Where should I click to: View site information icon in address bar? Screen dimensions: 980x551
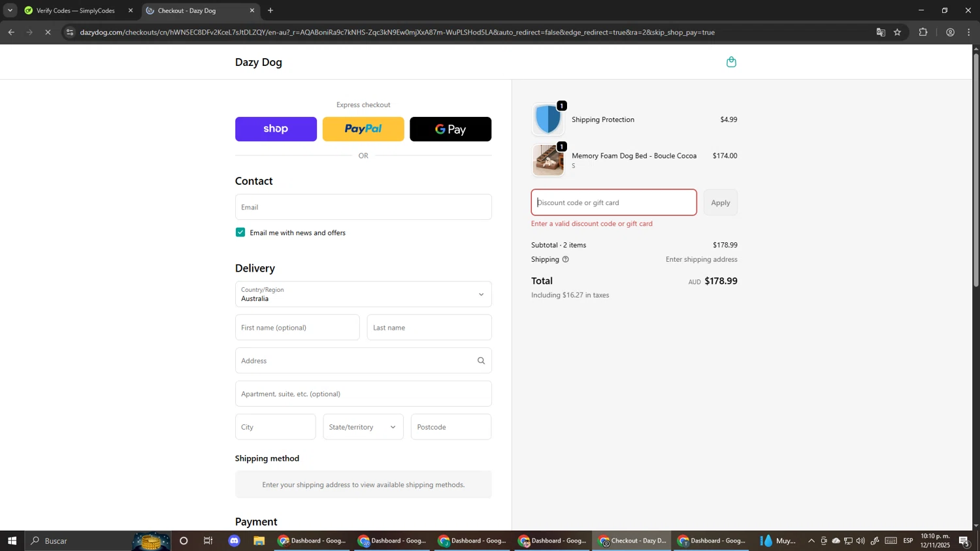[70, 32]
